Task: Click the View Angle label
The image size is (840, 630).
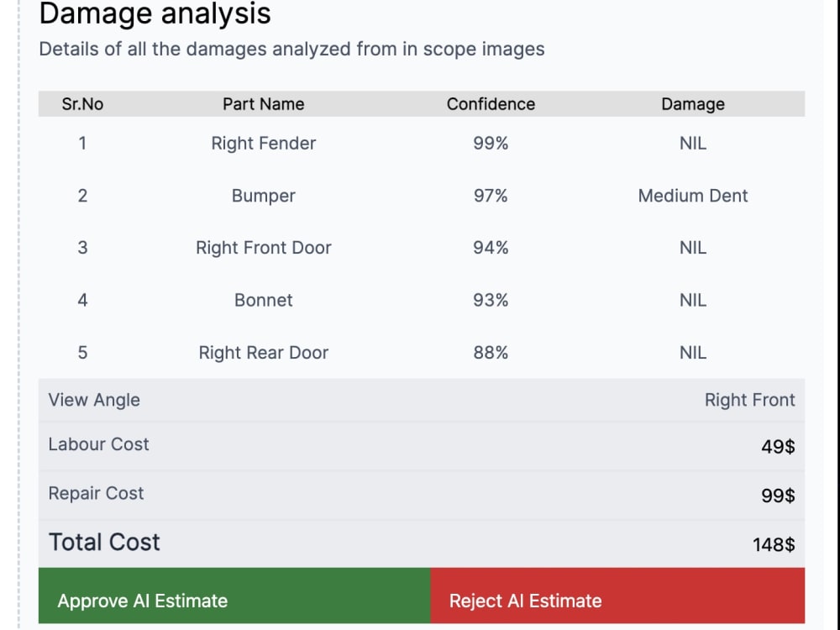Action: point(94,400)
